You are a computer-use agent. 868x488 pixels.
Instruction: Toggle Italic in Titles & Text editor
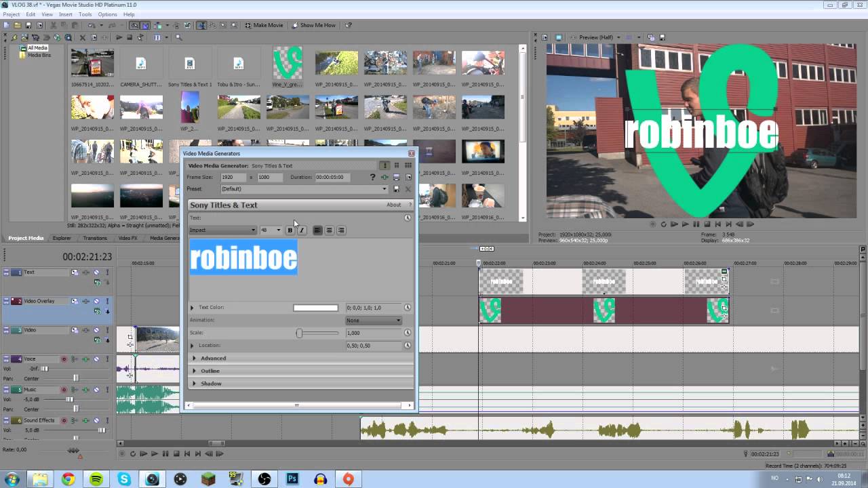pyautogui.click(x=302, y=230)
